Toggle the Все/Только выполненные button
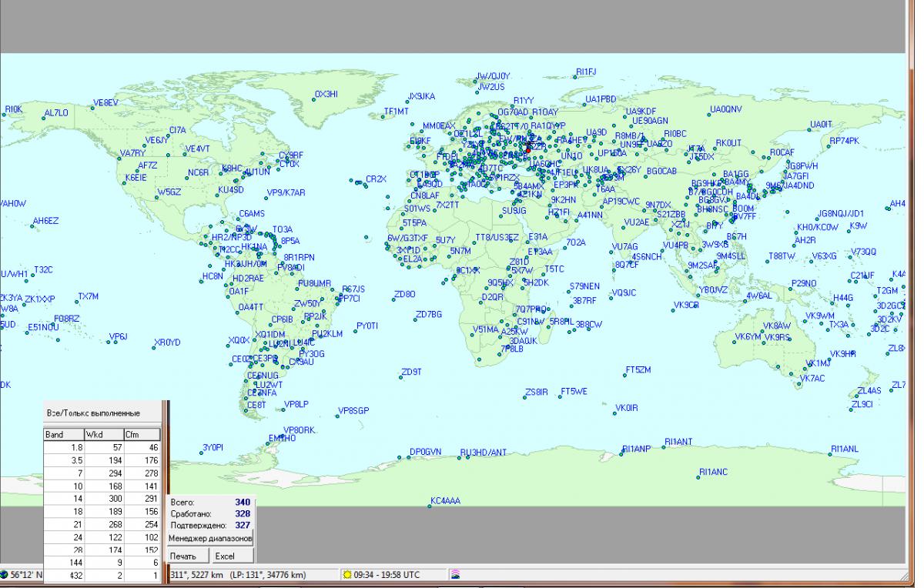 point(104,413)
